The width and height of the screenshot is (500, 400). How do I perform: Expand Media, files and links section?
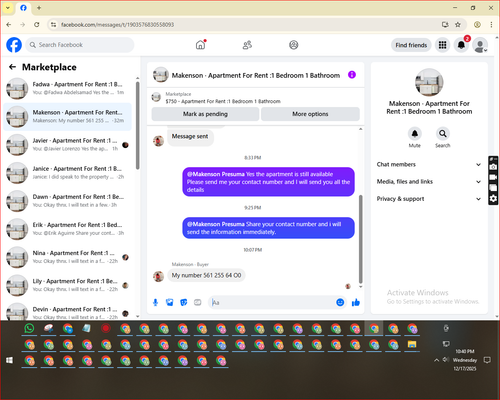(x=429, y=182)
